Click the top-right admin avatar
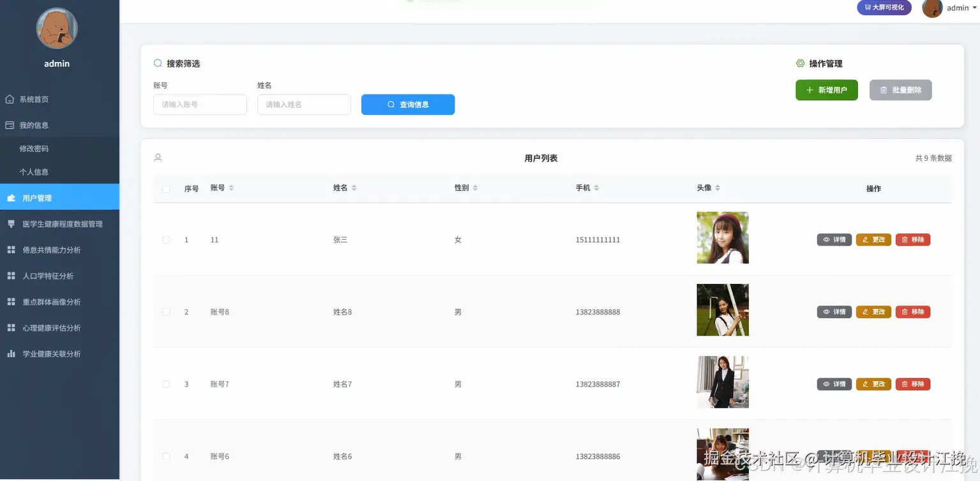This screenshot has height=481, width=980. coord(932,8)
